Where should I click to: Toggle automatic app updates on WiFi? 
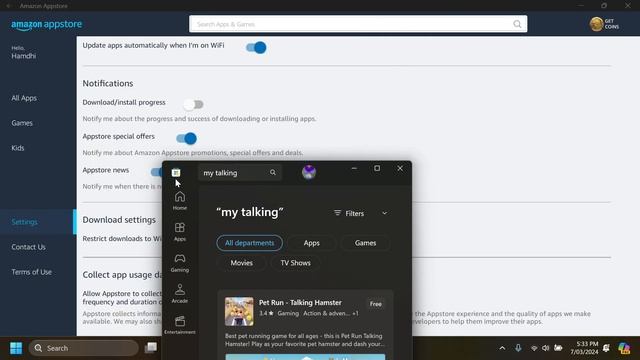(256, 48)
